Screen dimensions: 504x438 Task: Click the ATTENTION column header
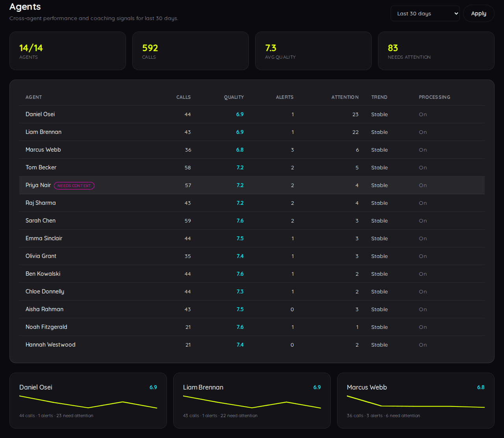345,97
